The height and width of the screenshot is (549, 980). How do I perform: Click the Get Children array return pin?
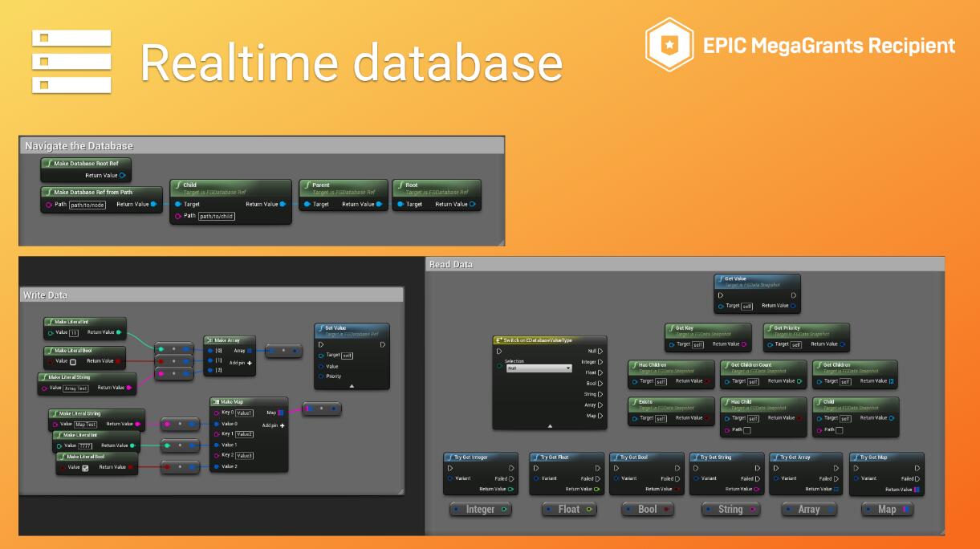pyautogui.click(x=891, y=381)
